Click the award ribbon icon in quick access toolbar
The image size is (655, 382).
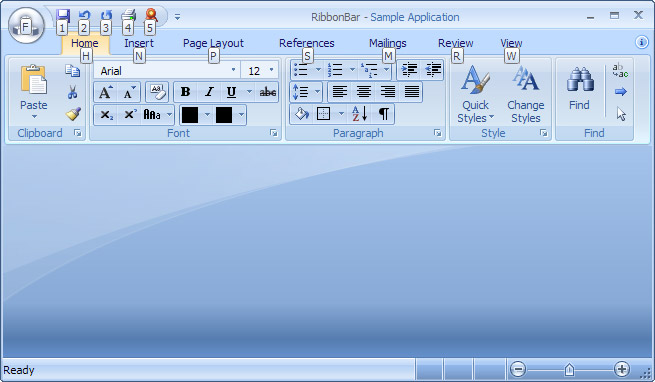click(x=151, y=15)
